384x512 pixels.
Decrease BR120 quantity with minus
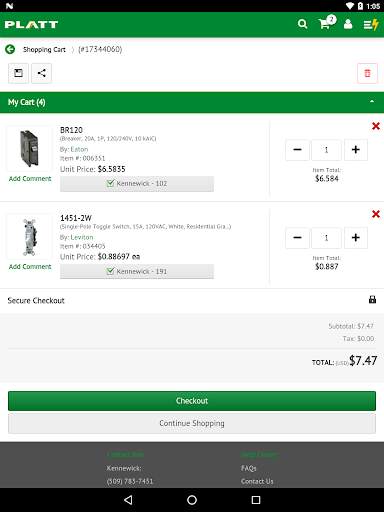[297, 150]
